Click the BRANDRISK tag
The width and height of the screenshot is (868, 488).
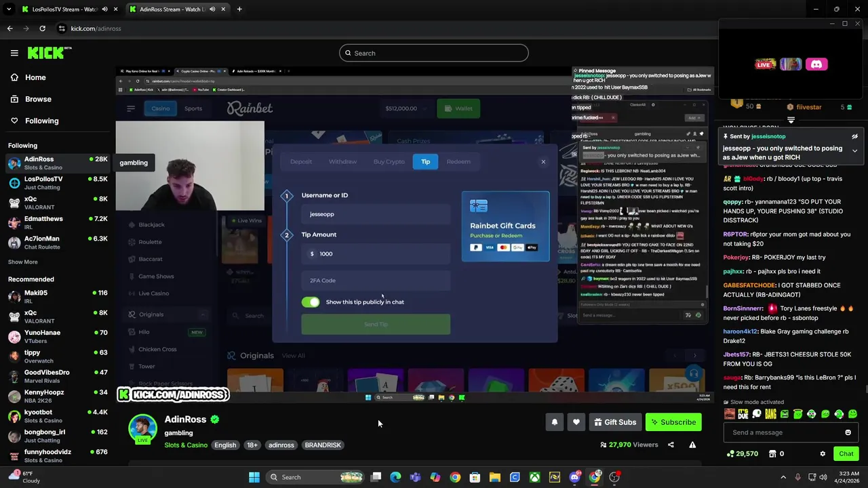pyautogui.click(x=323, y=445)
